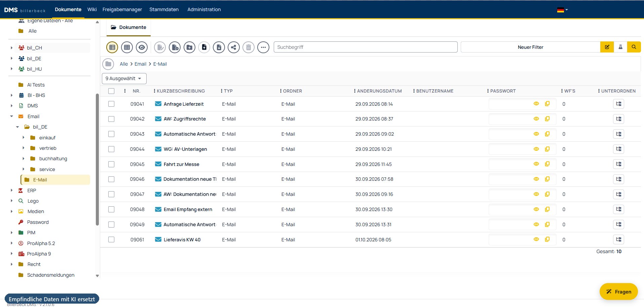Image resolution: width=644 pixels, height=308 pixels.
Task: Click the download file icon
Action: pyautogui.click(x=219, y=47)
